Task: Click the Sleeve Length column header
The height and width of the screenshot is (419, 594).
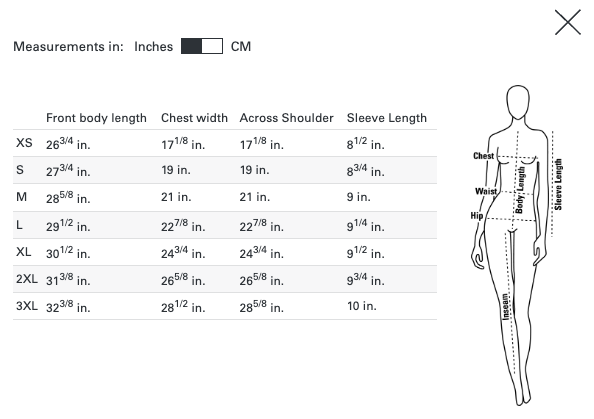Action: [x=387, y=118]
